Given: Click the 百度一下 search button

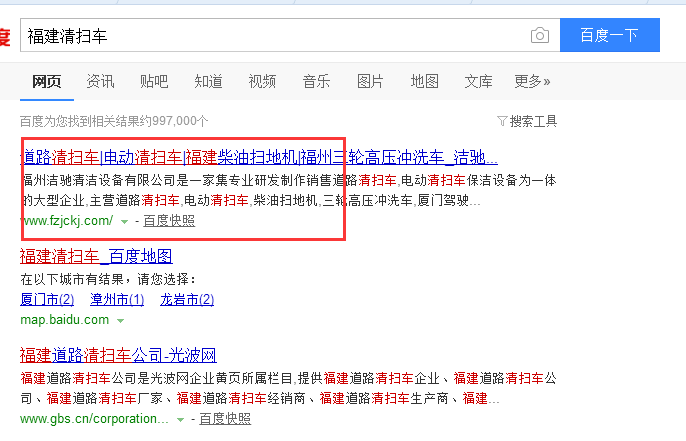Looking at the screenshot, I should [x=609, y=35].
